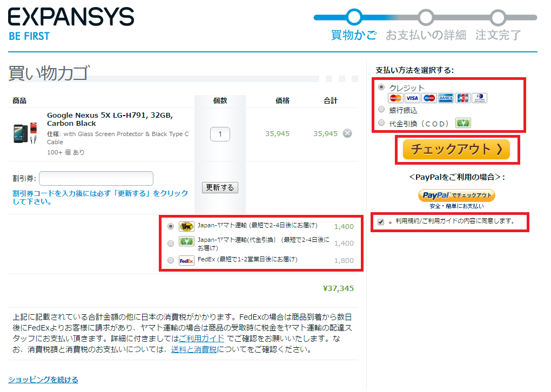The height and width of the screenshot is (392, 551).
Task: Click ショッピングを続ける link
Action: [x=43, y=380]
